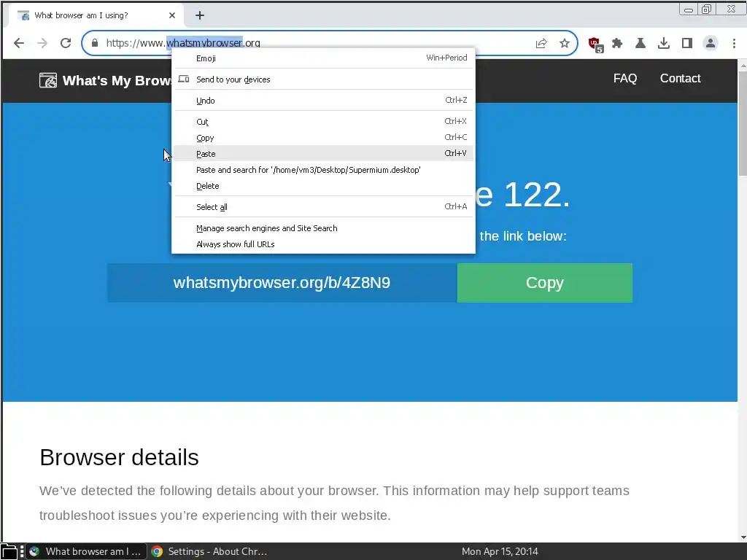Open the profile avatar menu
The image size is (747, 560).
click(711, 43)
